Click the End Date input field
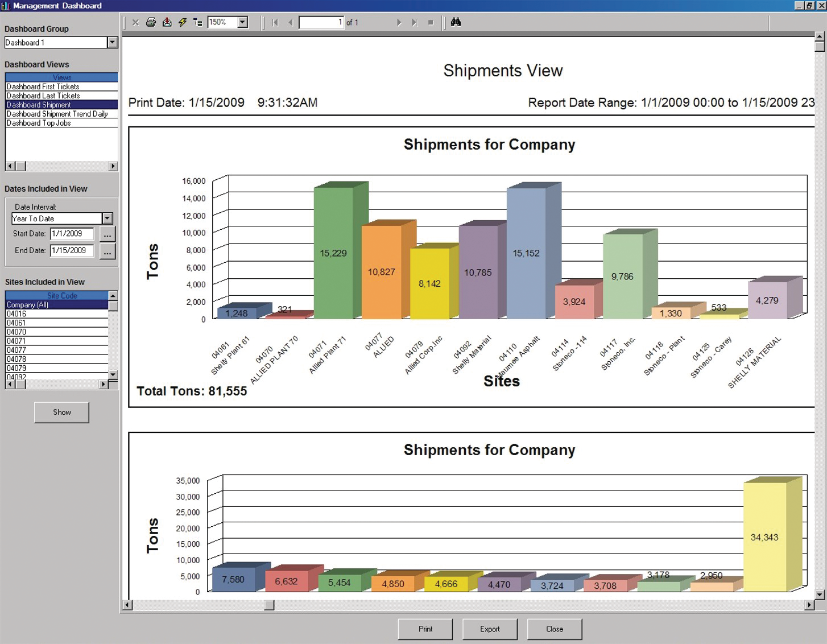Image resolution: width=827 pixels, height=644 pixels. tap(72, 250)
